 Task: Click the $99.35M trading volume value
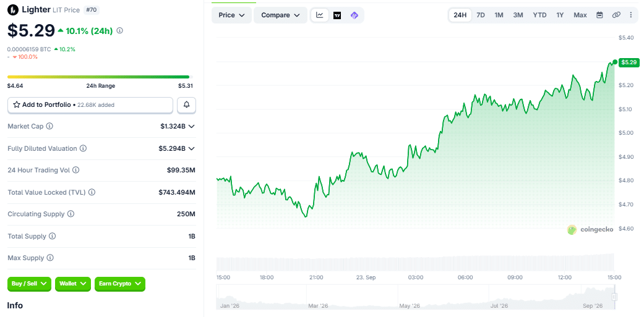[181, 170]
